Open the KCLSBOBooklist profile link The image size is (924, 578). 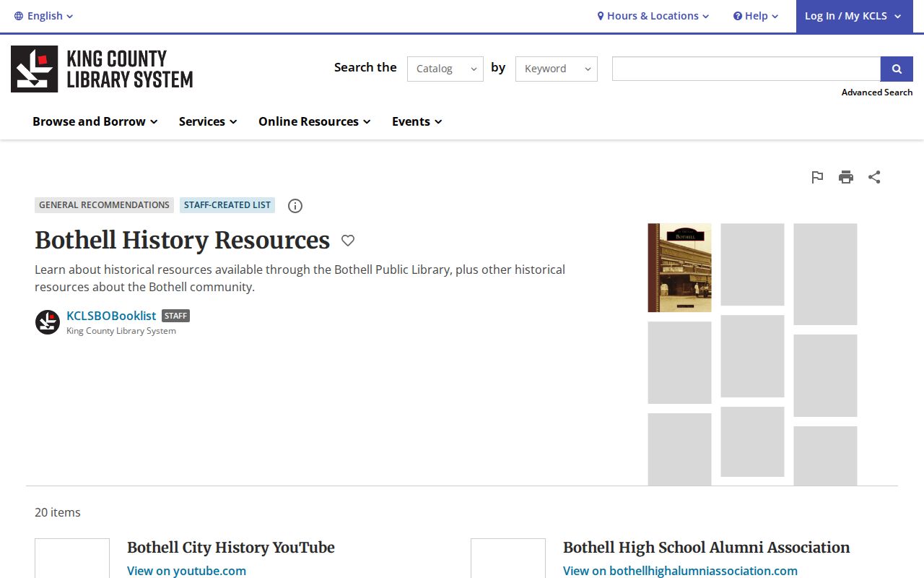[111, 316]
